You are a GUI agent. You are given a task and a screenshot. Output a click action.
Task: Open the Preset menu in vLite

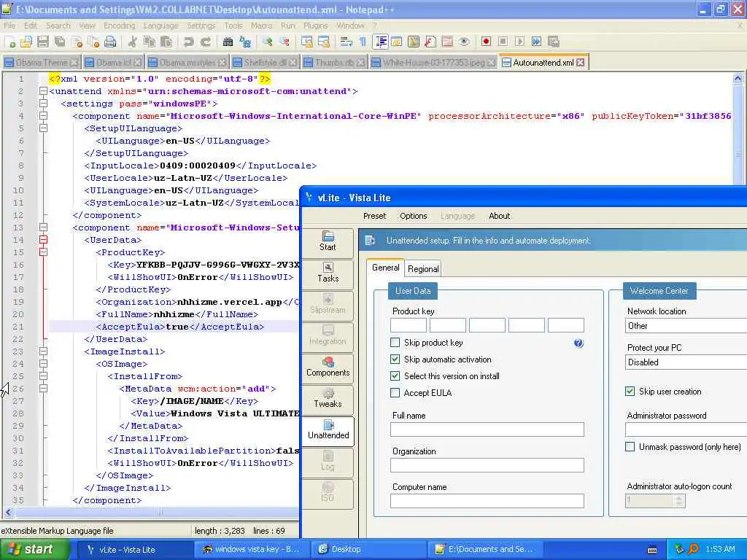pyautogui.click(x=374, y=216)
